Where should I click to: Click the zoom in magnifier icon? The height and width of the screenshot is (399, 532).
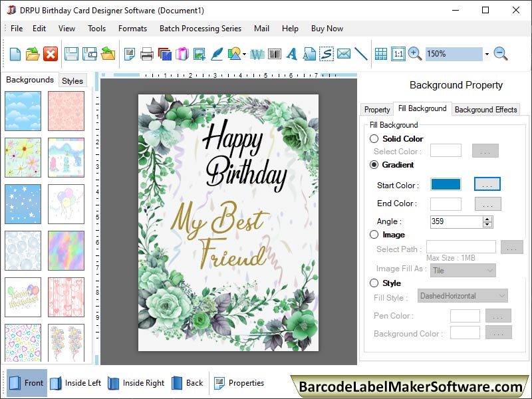pos(412,54)
